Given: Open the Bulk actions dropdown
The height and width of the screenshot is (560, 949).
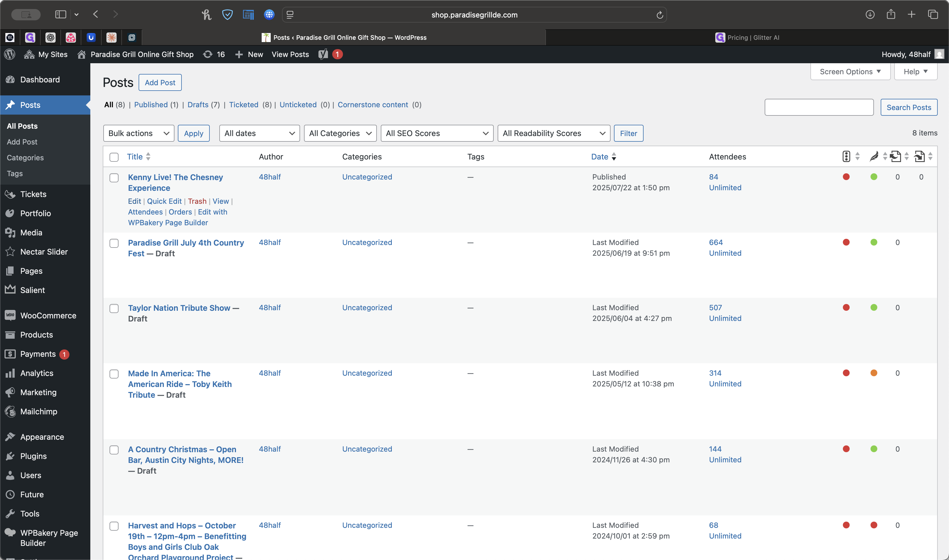Looking at the screenshot, I should [139, 133].
